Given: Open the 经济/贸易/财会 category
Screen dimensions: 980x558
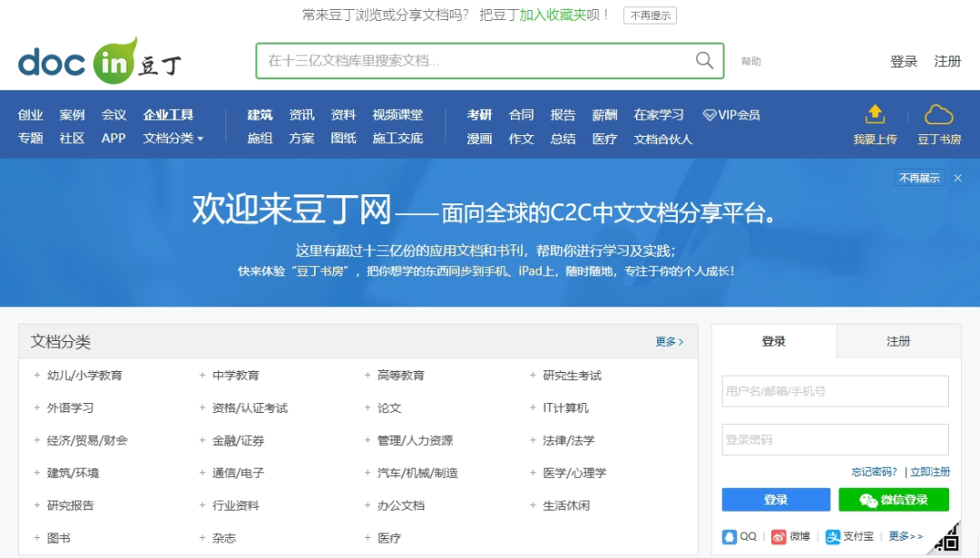Looking at the screenshot, I should (87, 441).
